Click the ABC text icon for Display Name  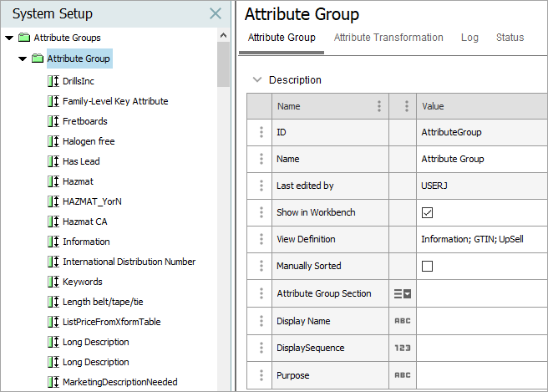[403, 321]
